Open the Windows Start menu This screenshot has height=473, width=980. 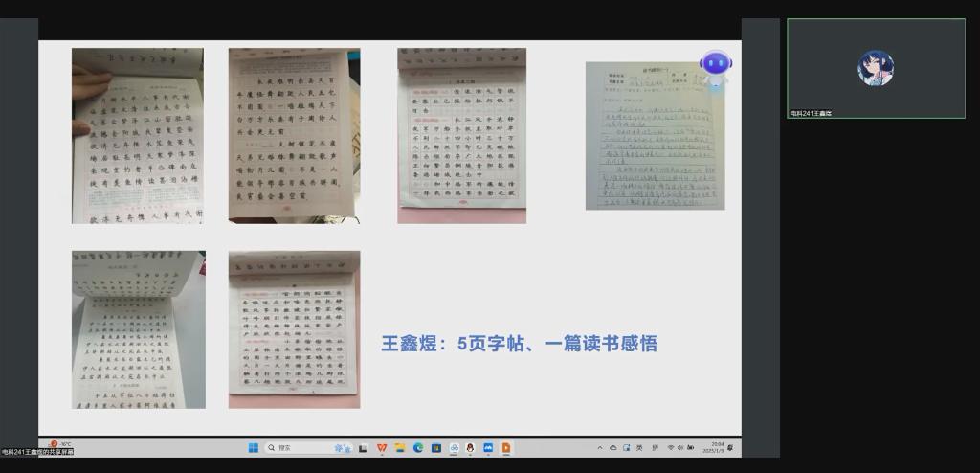254,447
